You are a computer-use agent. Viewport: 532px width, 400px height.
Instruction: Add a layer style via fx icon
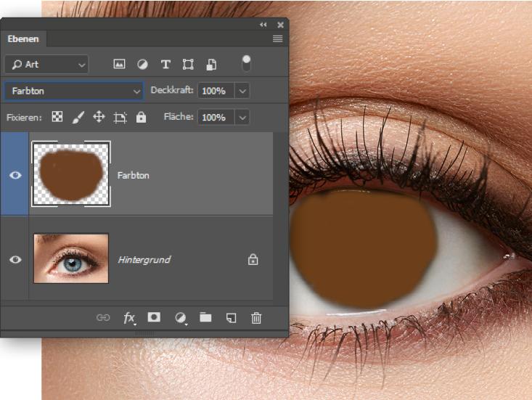pos(129,317)
